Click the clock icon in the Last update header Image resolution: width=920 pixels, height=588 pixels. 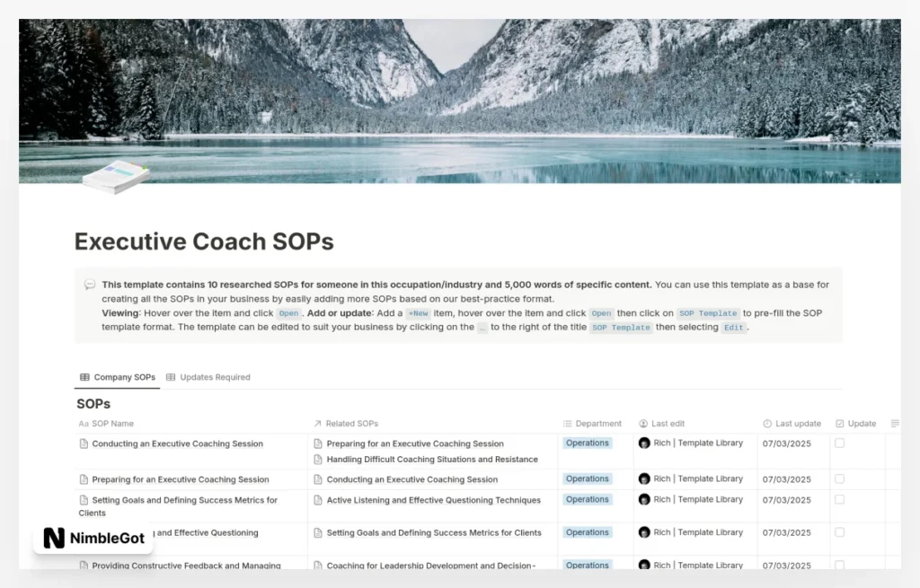pyautogui.click(x=766, y=423)
